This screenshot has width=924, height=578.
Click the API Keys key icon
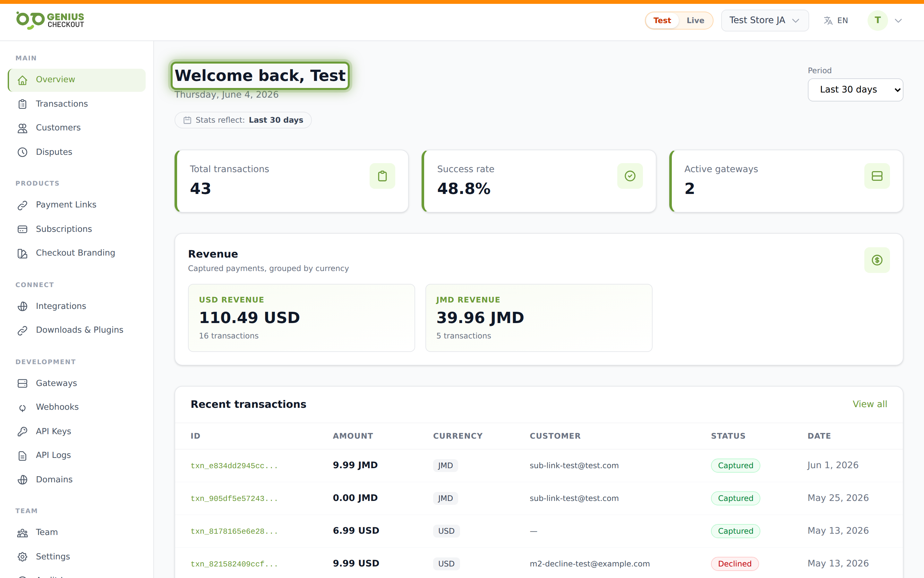click(22, 432)
